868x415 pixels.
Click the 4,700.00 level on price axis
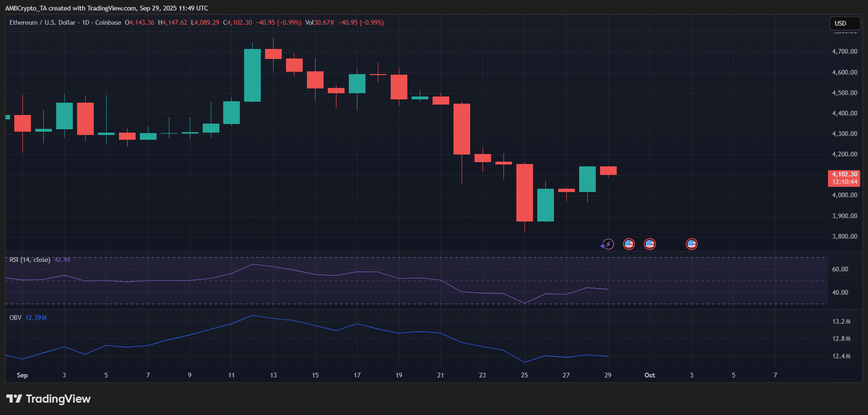[x=844, y=51]
